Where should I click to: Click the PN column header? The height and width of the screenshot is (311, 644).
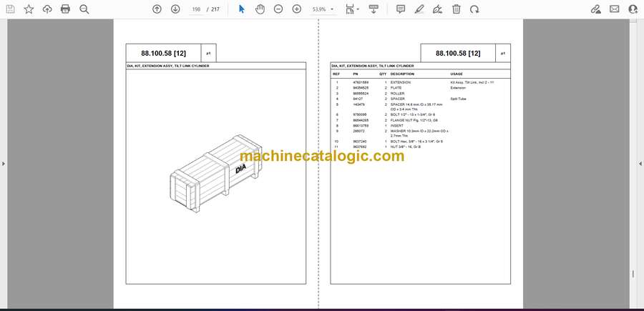[x=355, y=74]
